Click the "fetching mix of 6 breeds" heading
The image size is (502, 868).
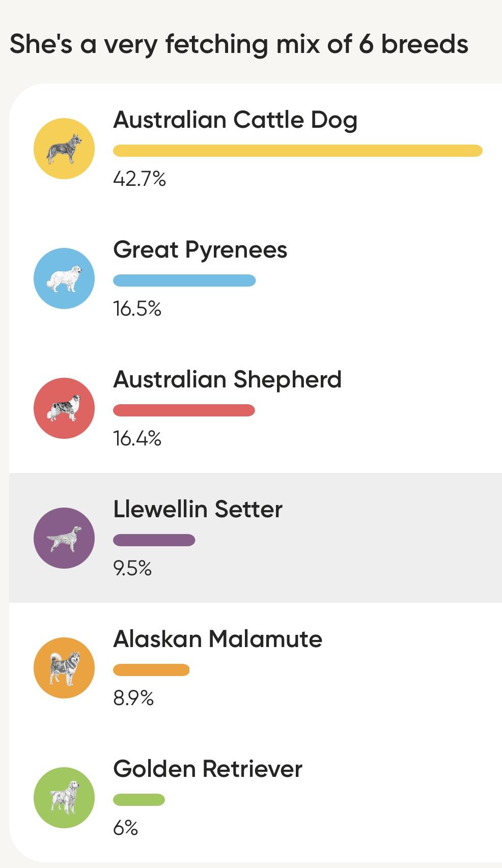click(239, 44)
